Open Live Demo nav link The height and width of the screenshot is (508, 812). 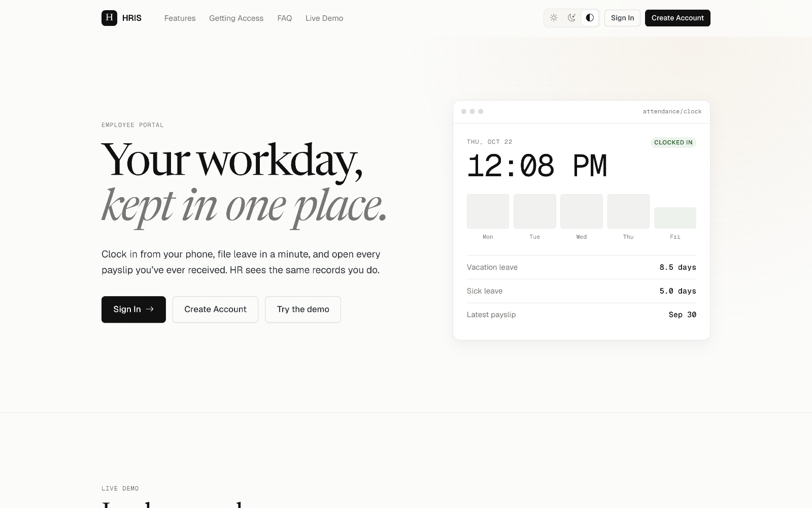[324, 18]
